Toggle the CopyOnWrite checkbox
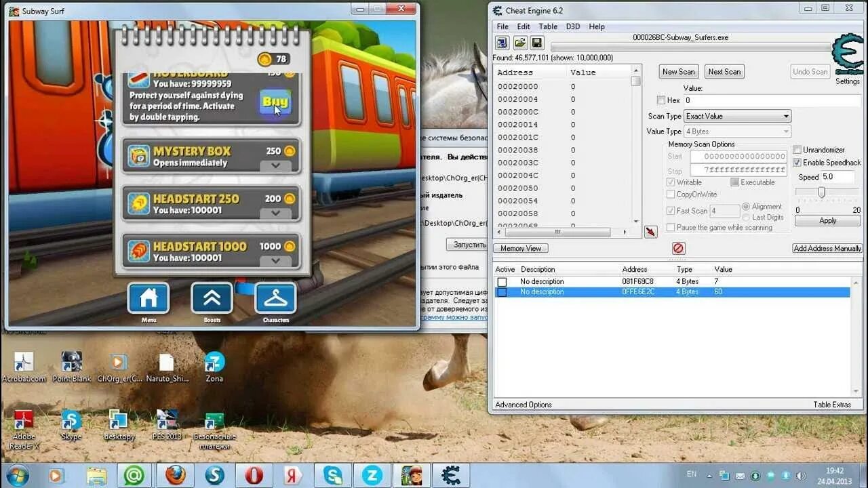 (671, 195)
